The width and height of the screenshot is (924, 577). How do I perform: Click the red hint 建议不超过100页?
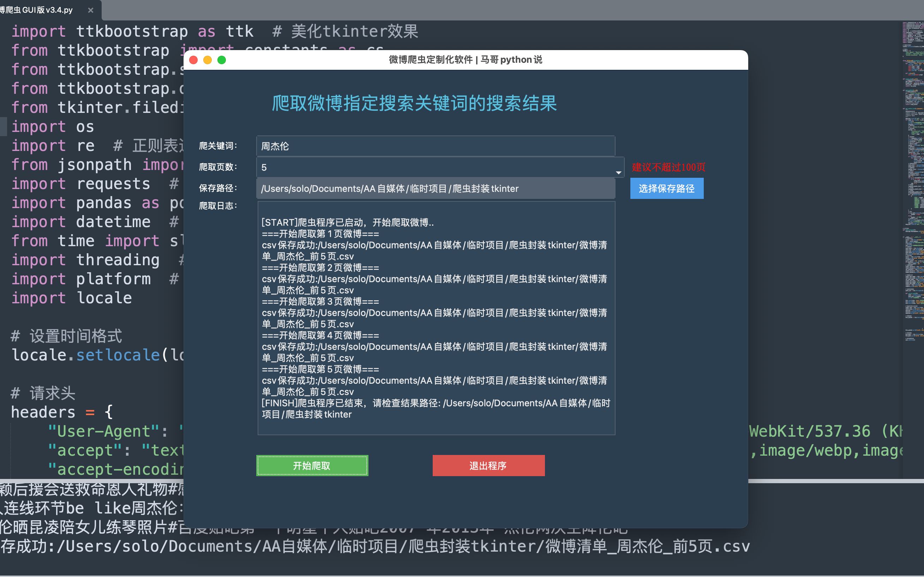pos(668,167)
